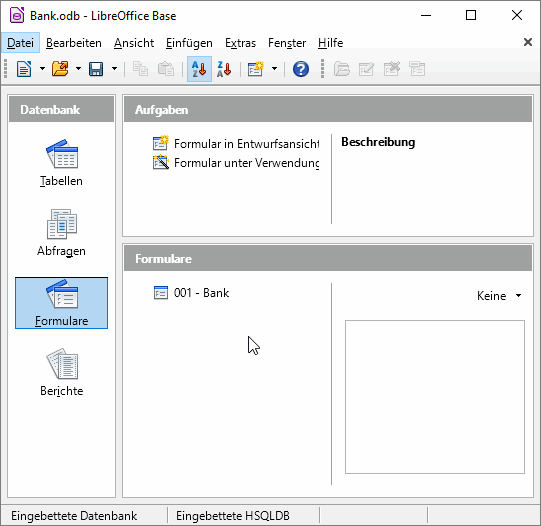
Task: Open the Ansicht menu
Action: click(x=134, y=43)
